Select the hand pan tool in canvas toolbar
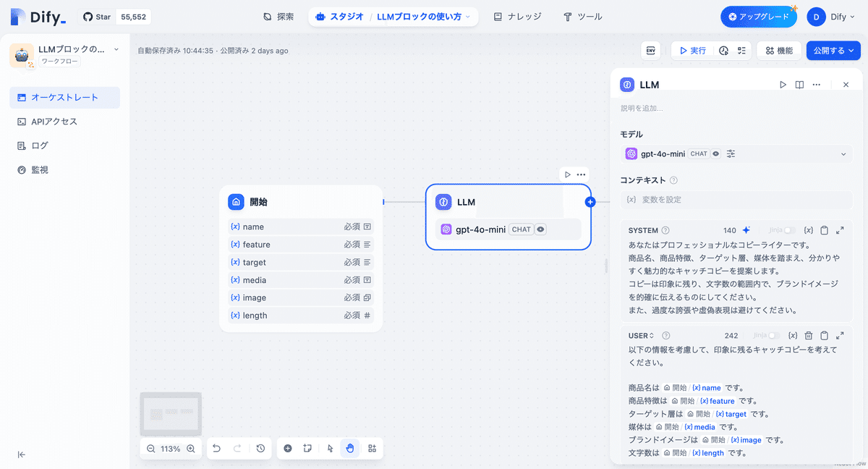Viewport: 868px width, 469px height. coord(350,449)
